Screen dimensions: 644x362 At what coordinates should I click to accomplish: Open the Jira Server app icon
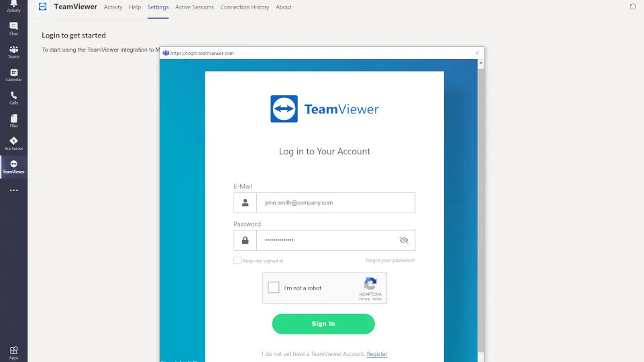point(13,144)
